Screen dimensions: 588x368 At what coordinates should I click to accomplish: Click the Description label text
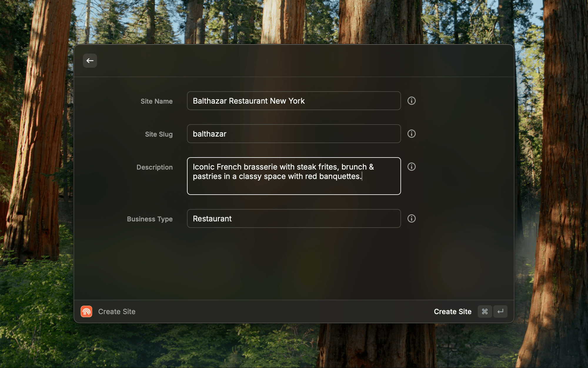pos(154,167)
